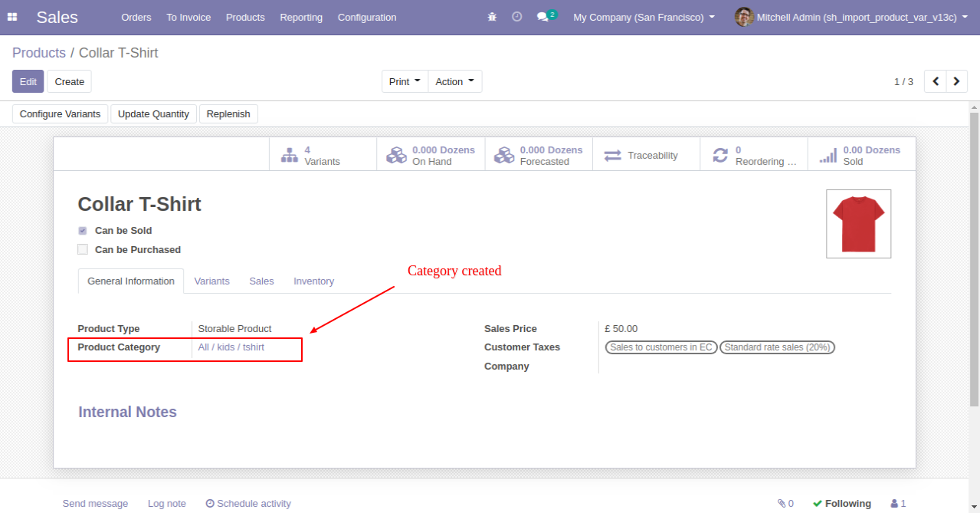Expand the Action dropdown

click(454, 81)
